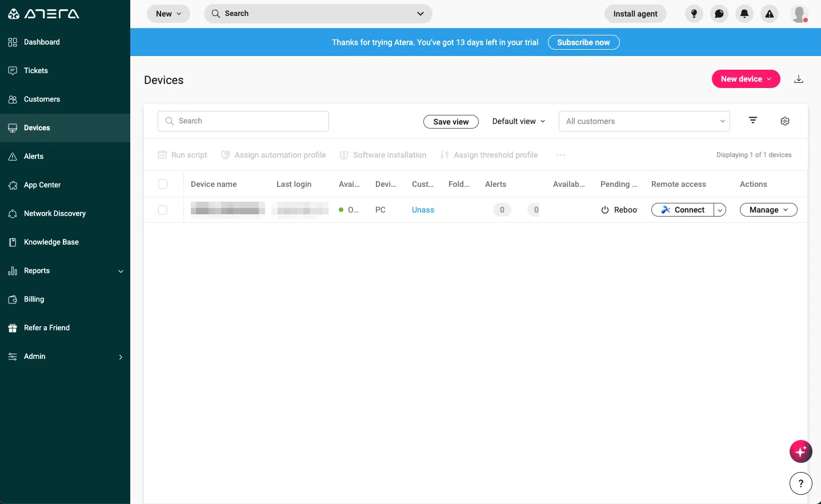
Task: Click the Actions column header
Action: coord(754,184)
